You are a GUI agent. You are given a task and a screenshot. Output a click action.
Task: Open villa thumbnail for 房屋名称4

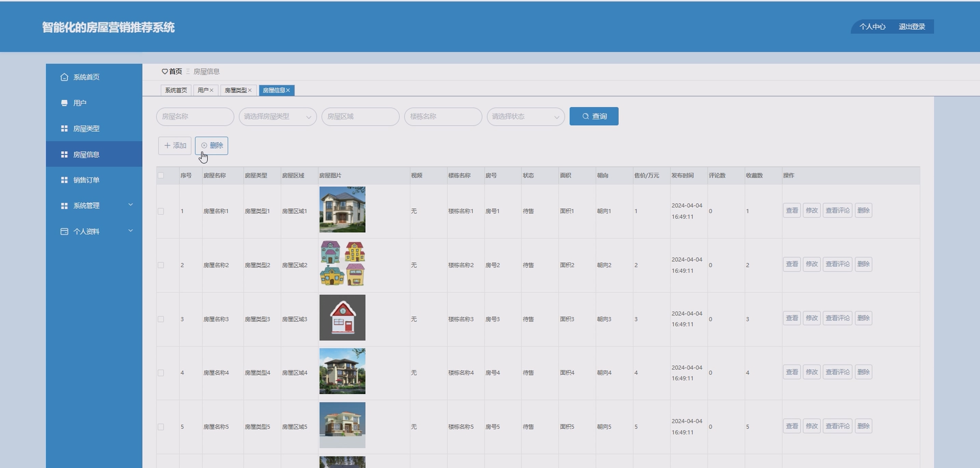pyautogui.click(x=342, y=371)
